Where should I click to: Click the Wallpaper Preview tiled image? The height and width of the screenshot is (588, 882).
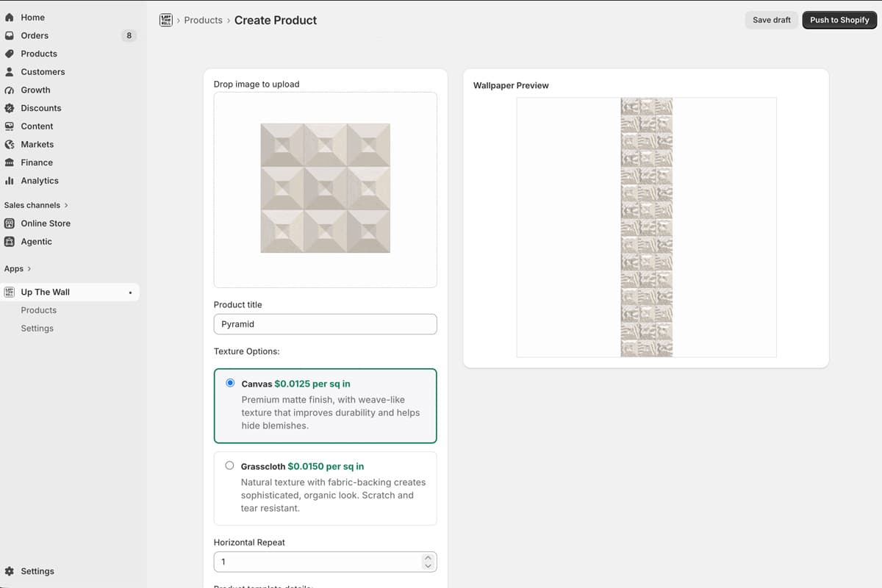tap(647, 227)
